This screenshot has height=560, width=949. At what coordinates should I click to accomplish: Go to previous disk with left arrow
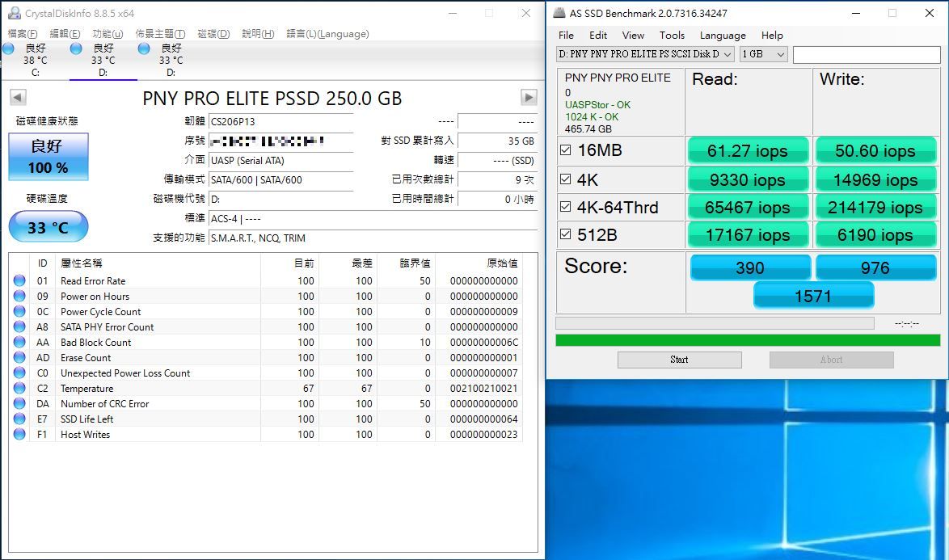[18, 97]
